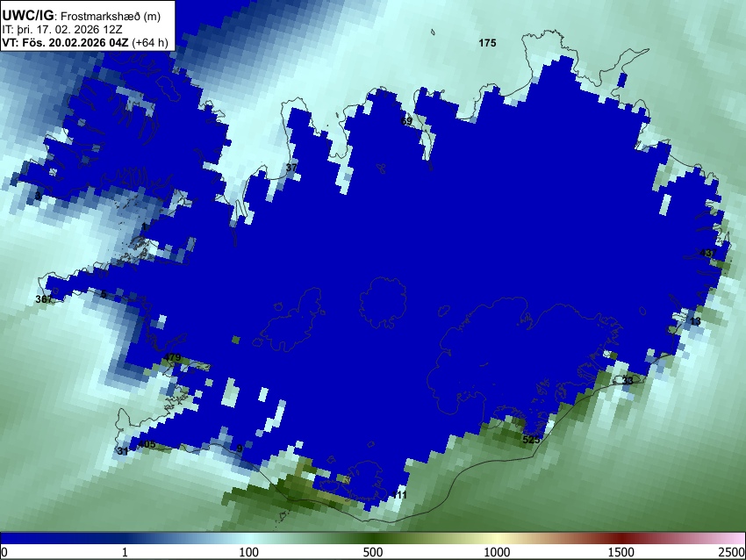Viewport: 746px width, 560px height.
Task: Click the map value 405 on the southwest peninsula
Action: pos(147,444)
